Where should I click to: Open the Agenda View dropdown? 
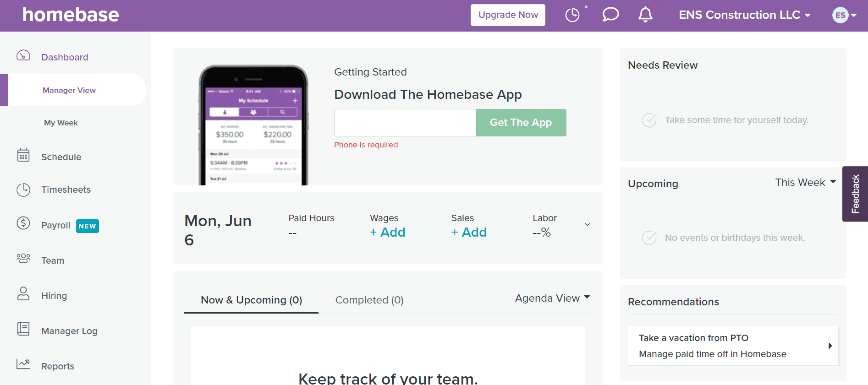click(552, 298)
